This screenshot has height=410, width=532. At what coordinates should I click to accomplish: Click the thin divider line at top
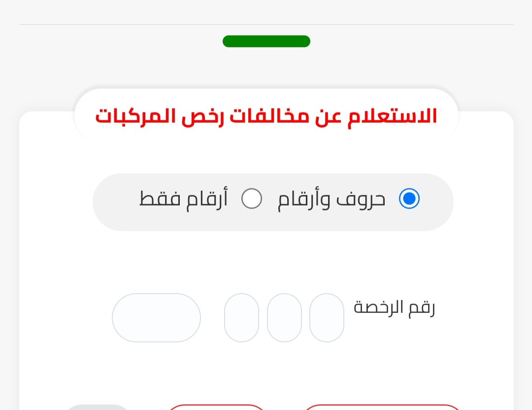266,24
